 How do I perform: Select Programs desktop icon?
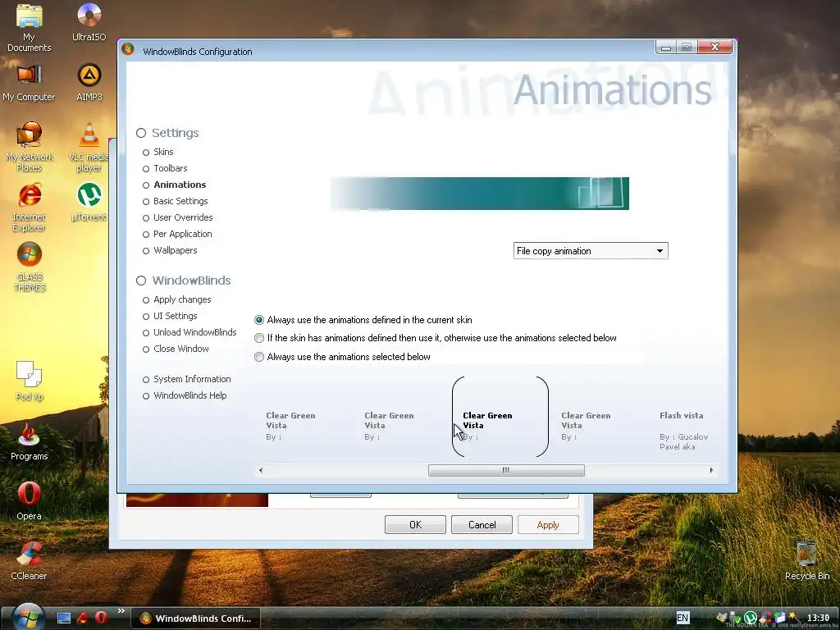tap(29, 442)
